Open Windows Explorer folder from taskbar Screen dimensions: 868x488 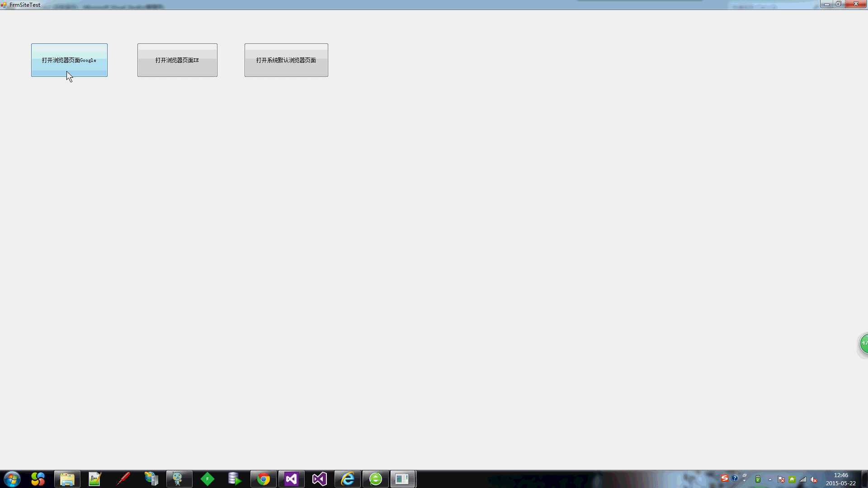tap(67, 479)
